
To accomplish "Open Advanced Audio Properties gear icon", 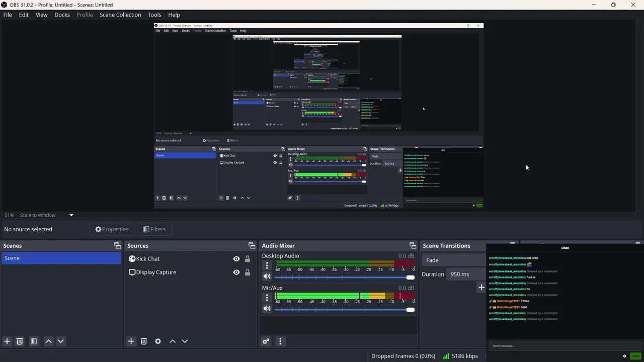I will (266, 342).
